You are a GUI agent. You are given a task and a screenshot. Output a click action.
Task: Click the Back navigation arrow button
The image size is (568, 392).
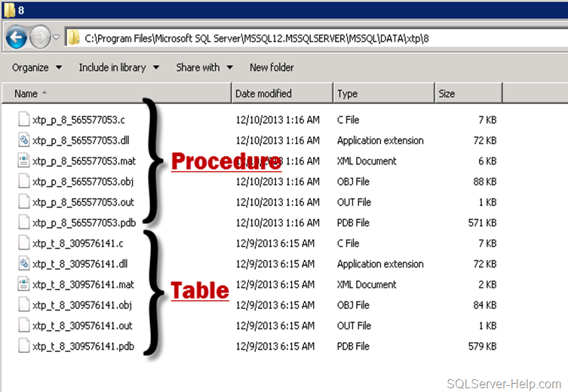(x=16, y=37)
